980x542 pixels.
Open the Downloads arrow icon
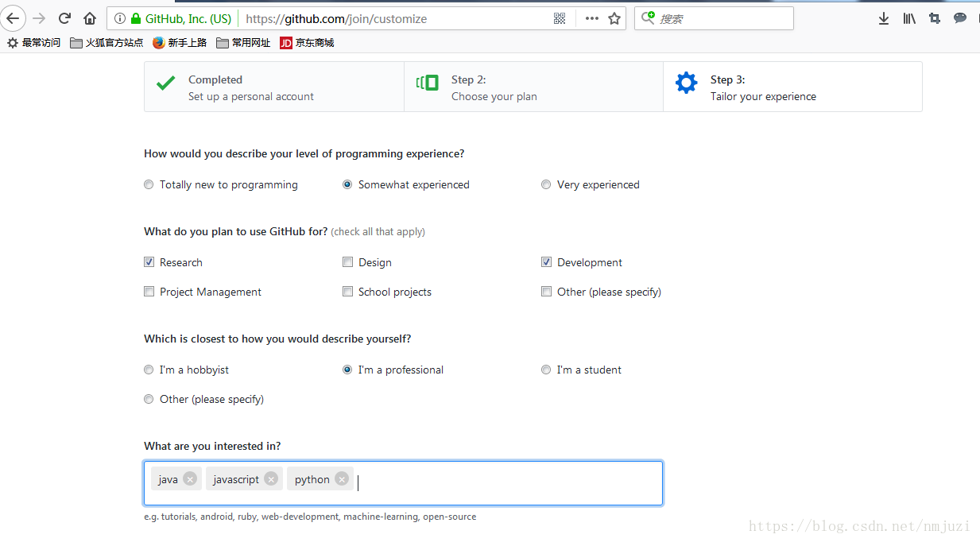pyautogui.click(x=884, y=18)
